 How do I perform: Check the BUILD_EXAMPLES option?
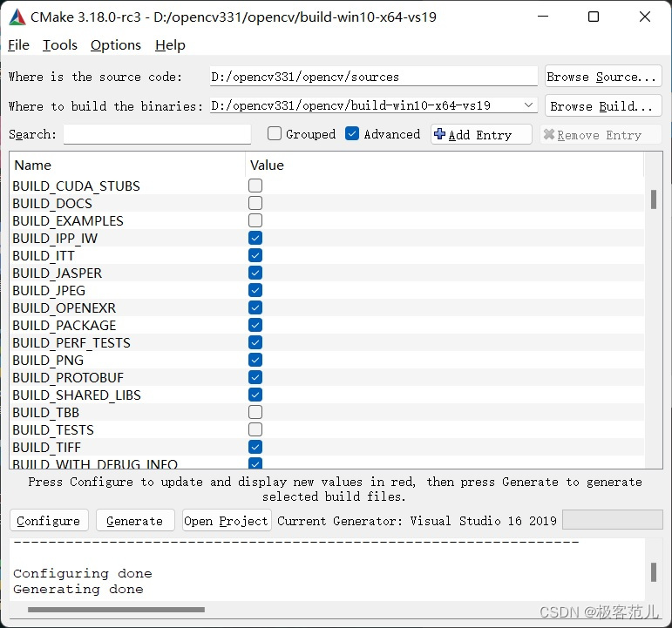(x=255, y=220)
